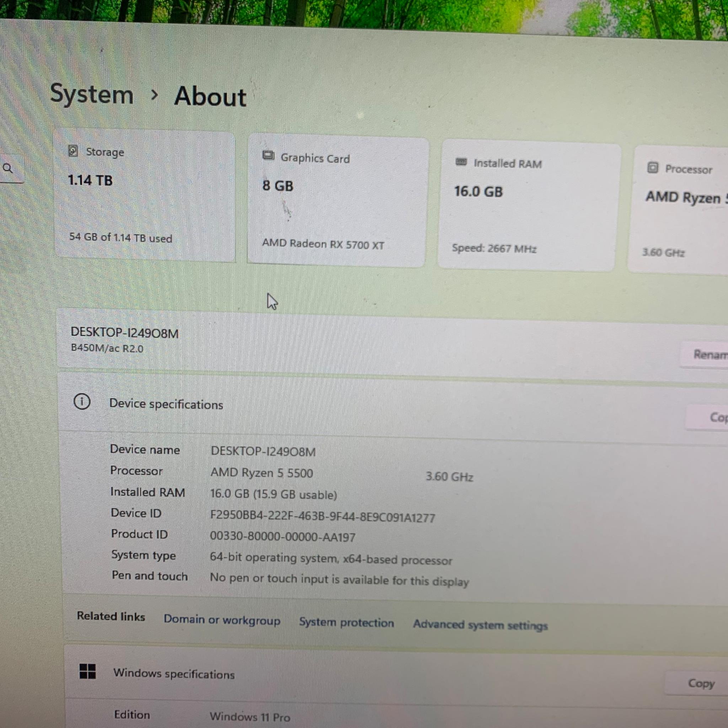Click the Processor chip icon
This screenshot has height=728, width=728.
tap(653, 167)
